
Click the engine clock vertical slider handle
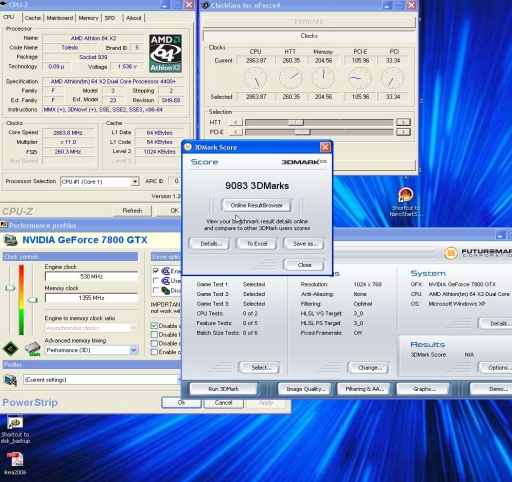[x=10, y=288]
